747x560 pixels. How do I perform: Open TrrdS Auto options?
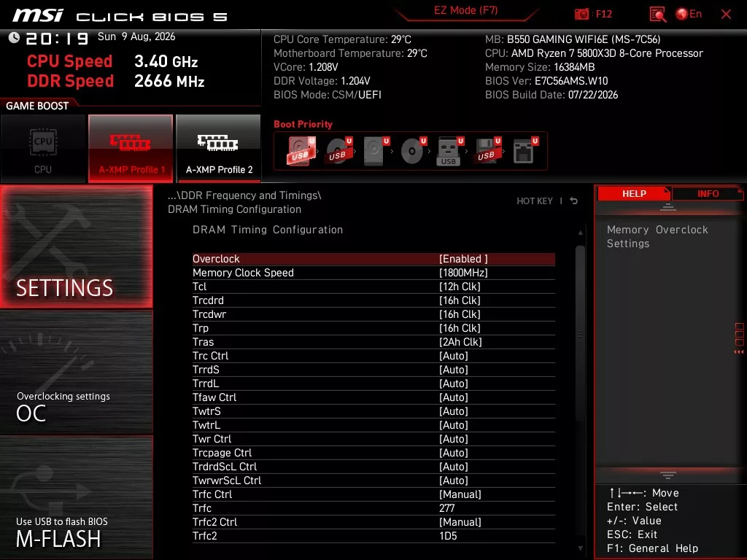(x=373, y=370)
